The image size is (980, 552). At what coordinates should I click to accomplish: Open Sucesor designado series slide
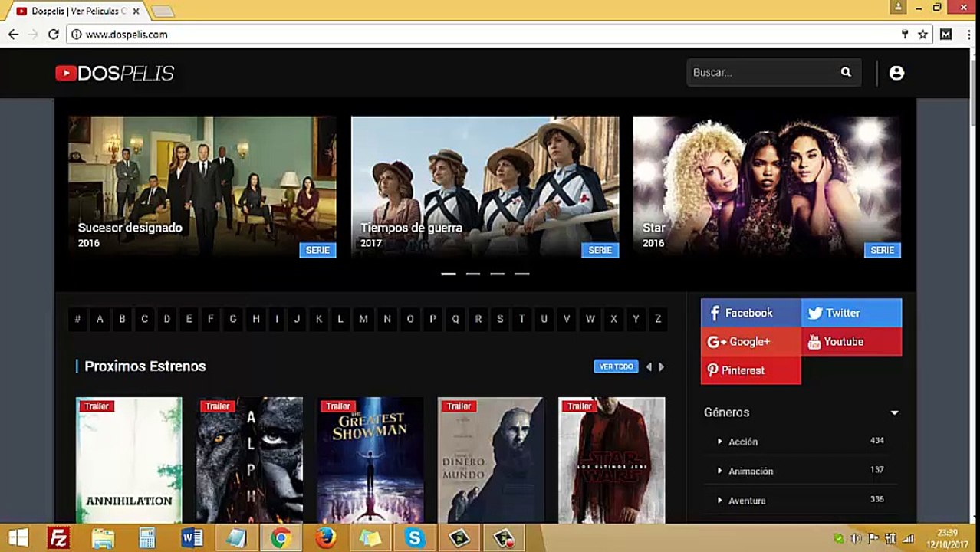pos(202,187)
